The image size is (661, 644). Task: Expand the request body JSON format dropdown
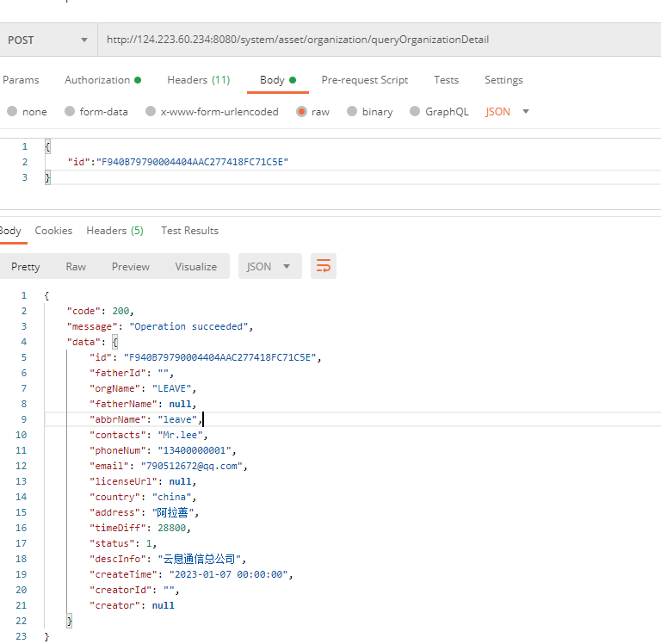508,112
